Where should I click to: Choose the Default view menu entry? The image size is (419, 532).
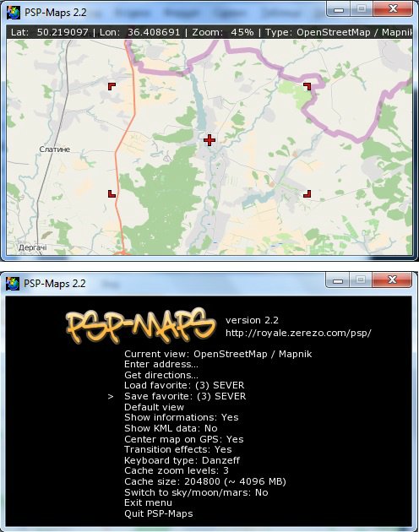154,407
